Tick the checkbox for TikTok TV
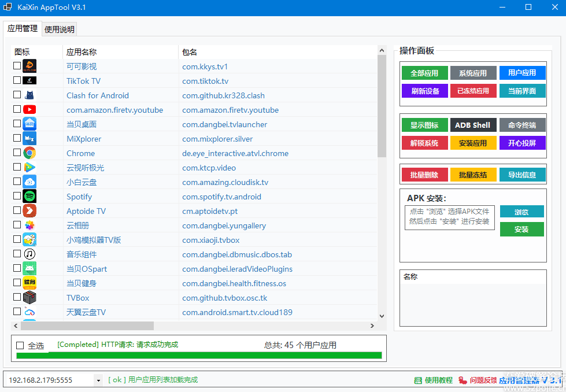566x392 pixels. pyautogui.click(x=17, y=80)
